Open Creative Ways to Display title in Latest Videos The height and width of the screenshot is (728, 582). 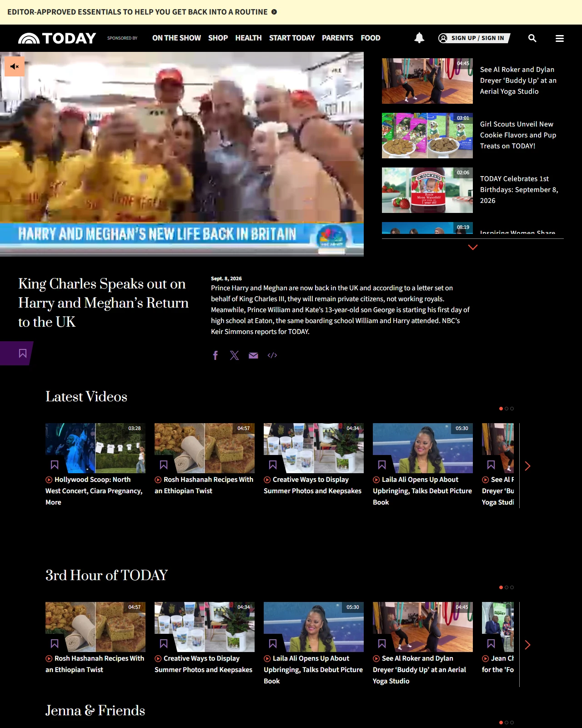312,485
